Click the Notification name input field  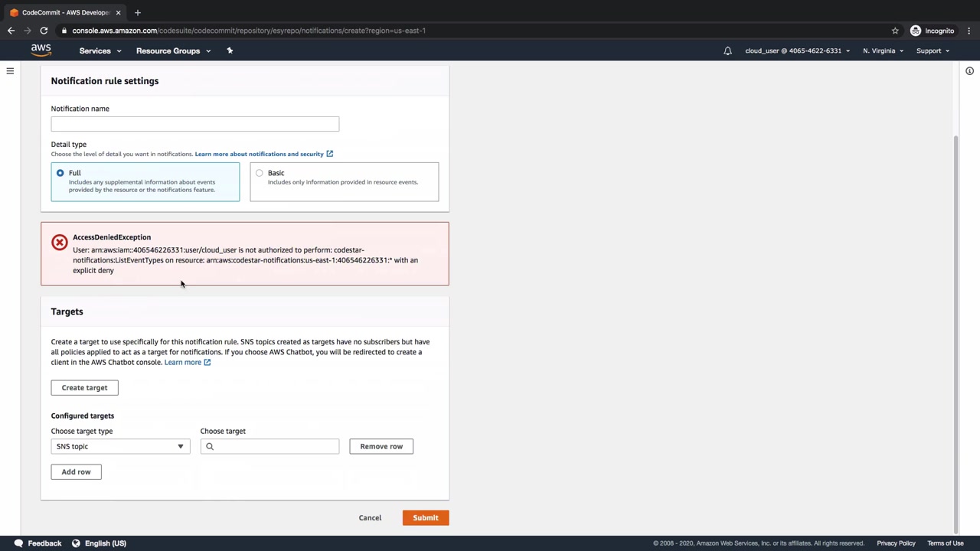click(x=195, y=124)
